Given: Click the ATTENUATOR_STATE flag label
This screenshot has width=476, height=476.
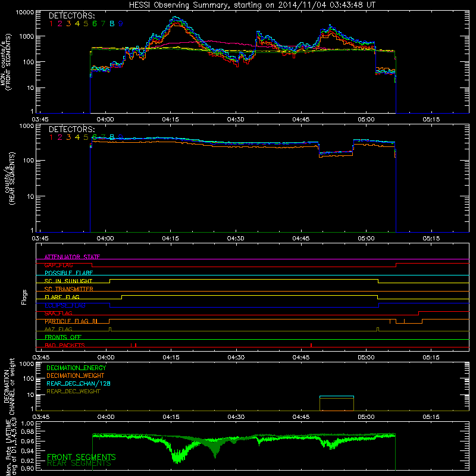Looking at the screenshot, I should click(72, 257).
